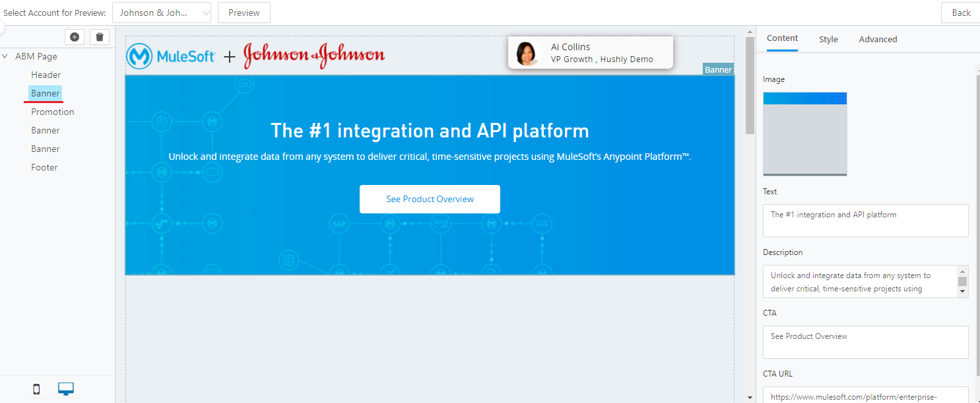Switch to desktop monitor preview icon

66,389
